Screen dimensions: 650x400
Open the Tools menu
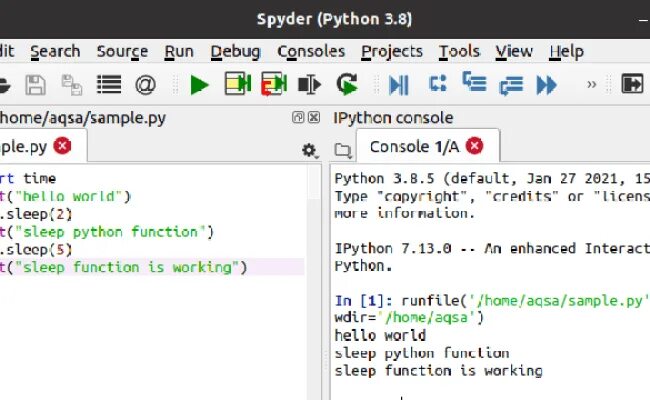click(459, 51)
